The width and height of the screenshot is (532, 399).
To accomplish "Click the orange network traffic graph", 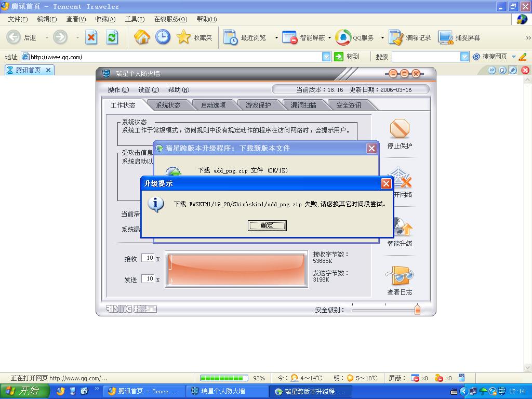I will pyautogui.click(x=236, y=270).
